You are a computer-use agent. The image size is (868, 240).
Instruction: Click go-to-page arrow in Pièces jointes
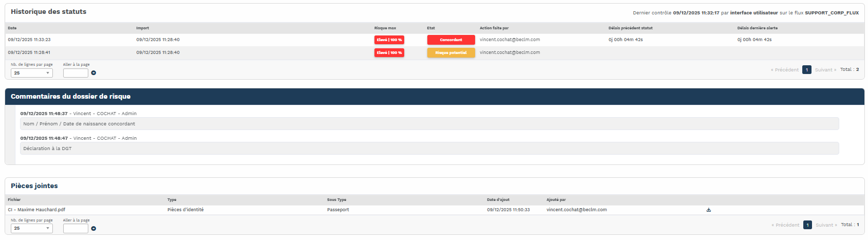click(93, 228)
